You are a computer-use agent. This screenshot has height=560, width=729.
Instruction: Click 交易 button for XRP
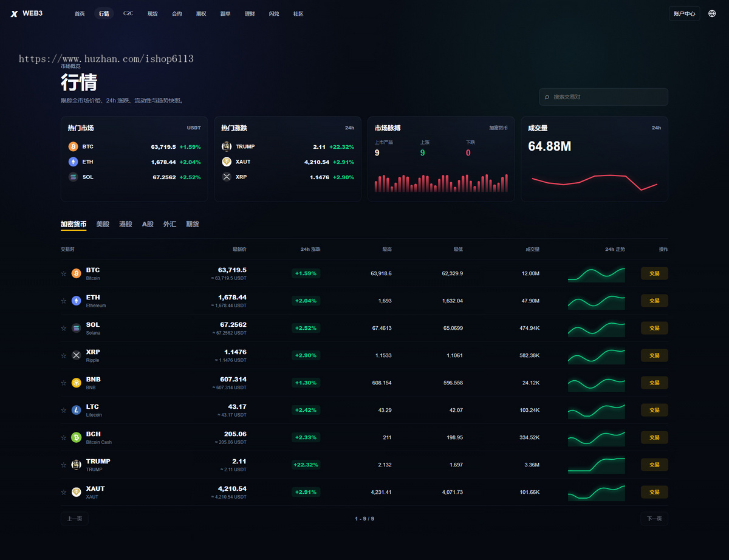(654, 355)
